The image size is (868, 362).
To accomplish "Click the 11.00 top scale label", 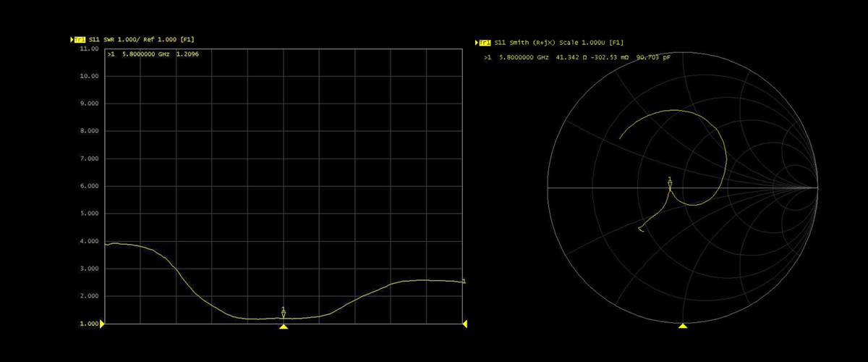I will [89, 49].
